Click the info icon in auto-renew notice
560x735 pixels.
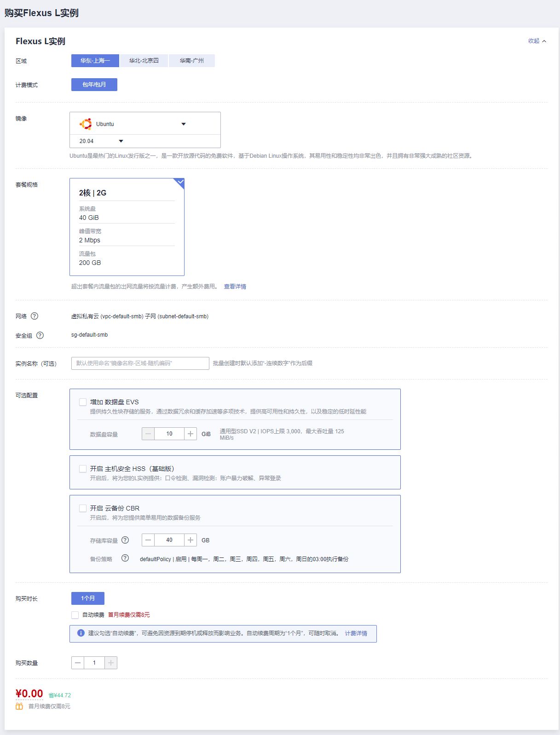click(x=81, y=633)
